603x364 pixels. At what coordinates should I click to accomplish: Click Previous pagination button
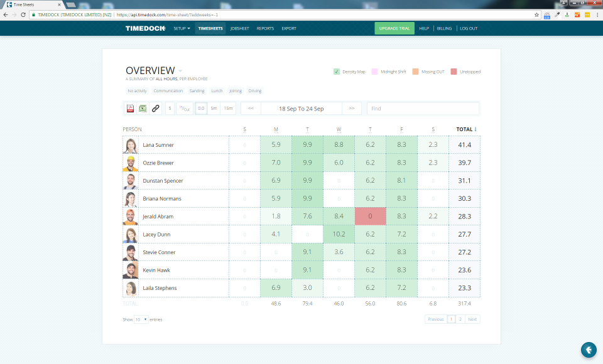tap(436, 319)
